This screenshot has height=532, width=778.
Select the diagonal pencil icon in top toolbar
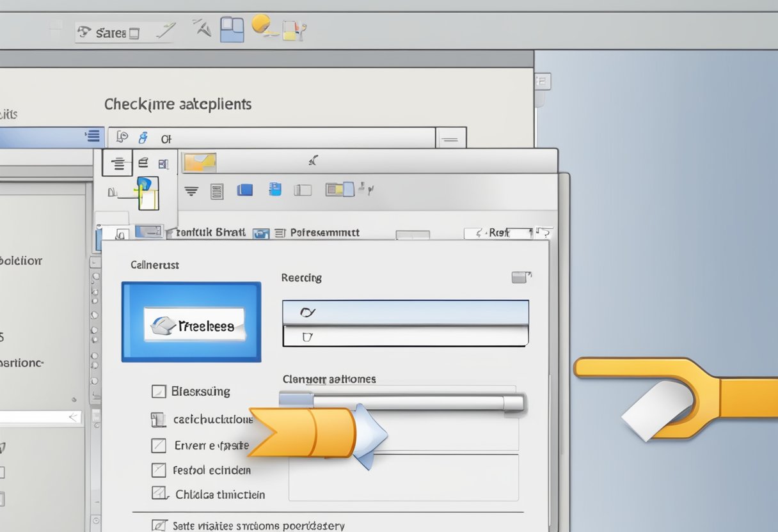pyautogui.click(x=166, y=31)
